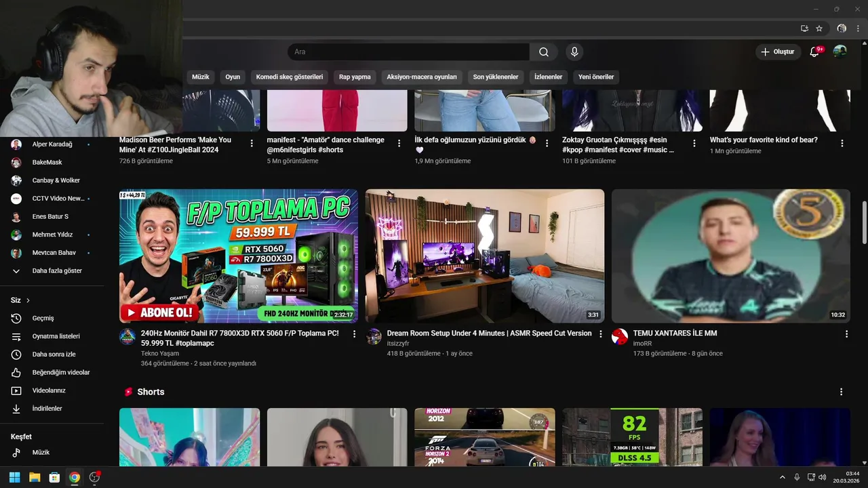Image resolution: width=868 pixels, height=488 pixels.
Task: Open more options for favorite bear short
Action: tap(842, 144)
